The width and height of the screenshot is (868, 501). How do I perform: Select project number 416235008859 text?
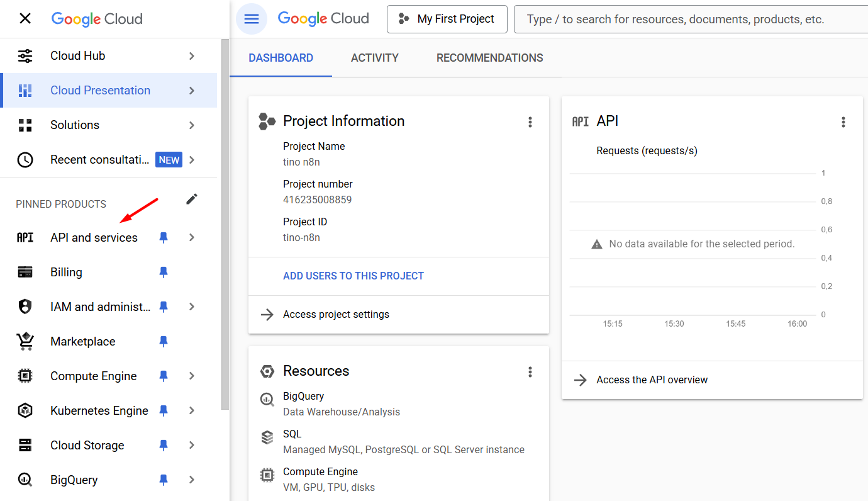(318, 200)
